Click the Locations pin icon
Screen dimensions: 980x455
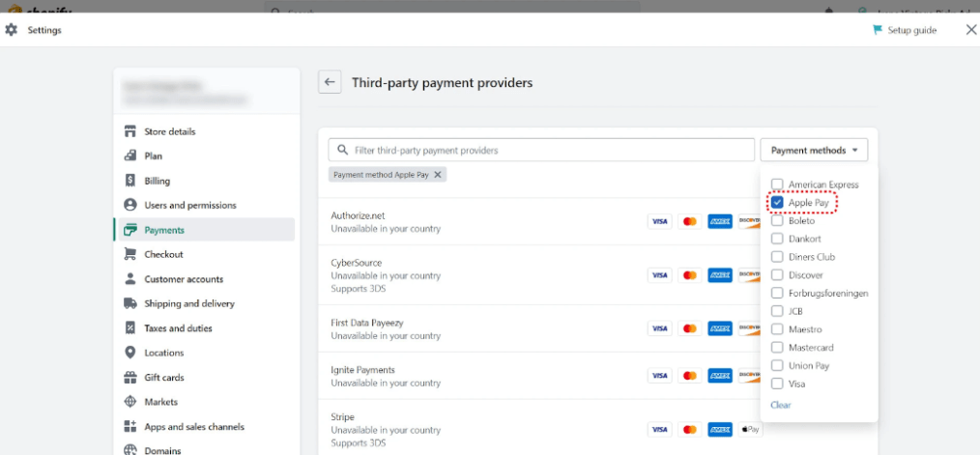[x=130, y=353]
